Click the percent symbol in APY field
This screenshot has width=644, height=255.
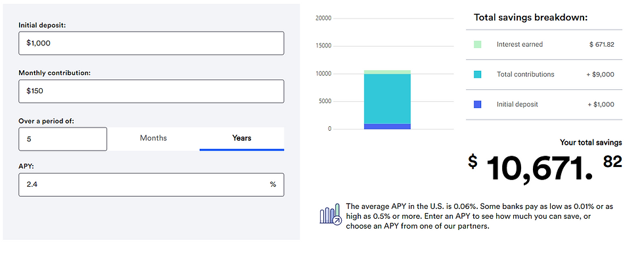[x=273, y=185]
